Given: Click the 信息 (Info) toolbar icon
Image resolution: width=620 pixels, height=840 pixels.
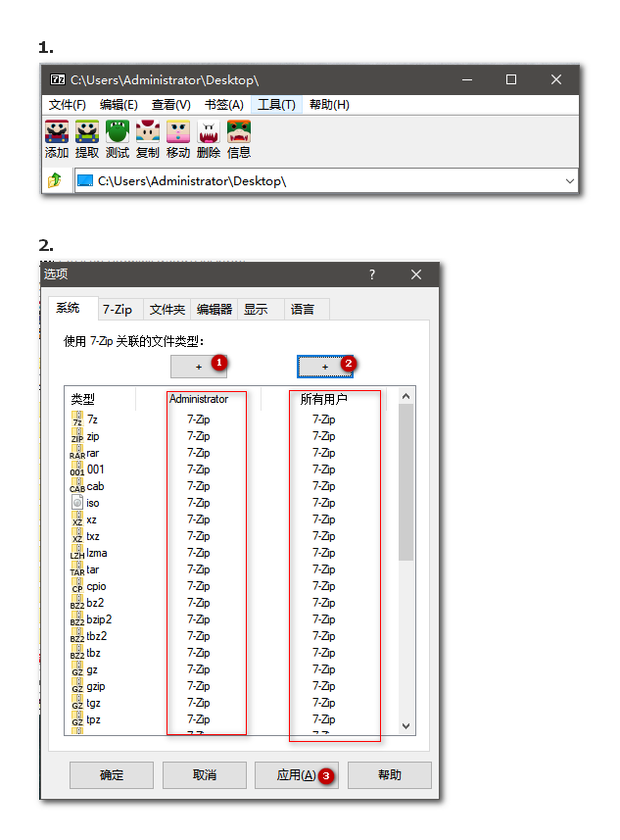Looking at the screenshot, I should tap(239, 139).
